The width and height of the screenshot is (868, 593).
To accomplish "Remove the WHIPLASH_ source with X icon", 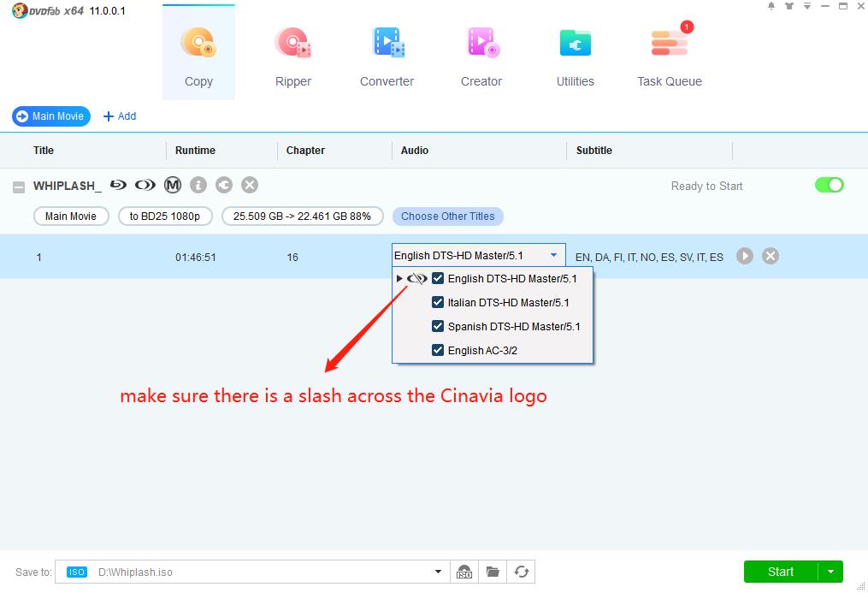I will click(x=250, y=185).
